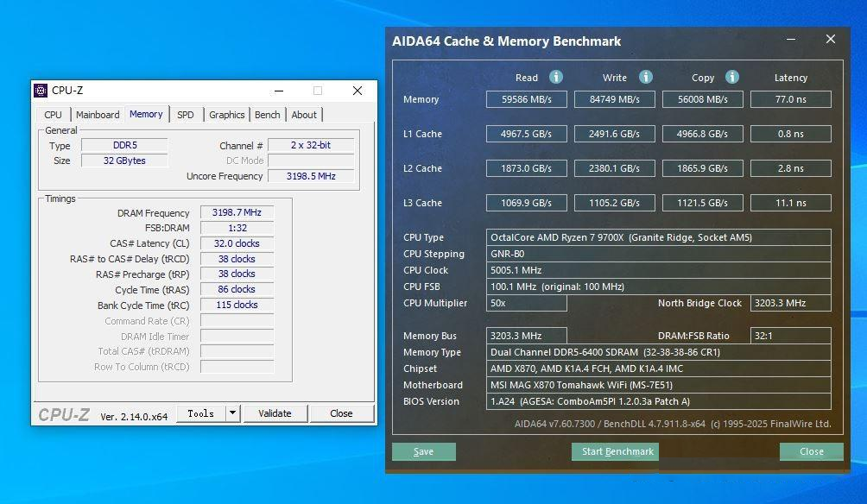Screen dimensions: 867x504
Task: Click the DRAM Frequency value field
Action: [237, 213]
